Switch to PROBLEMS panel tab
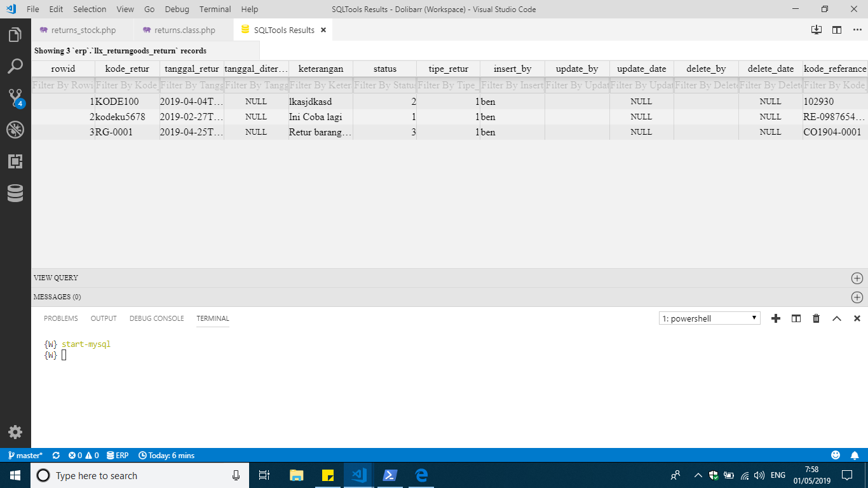 [x=61, y=318]
